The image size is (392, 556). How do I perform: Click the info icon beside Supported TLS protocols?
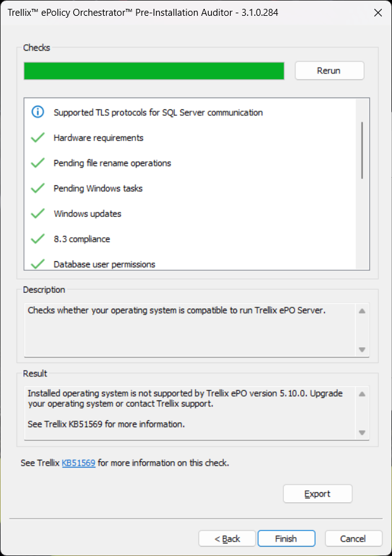(38, 113)
